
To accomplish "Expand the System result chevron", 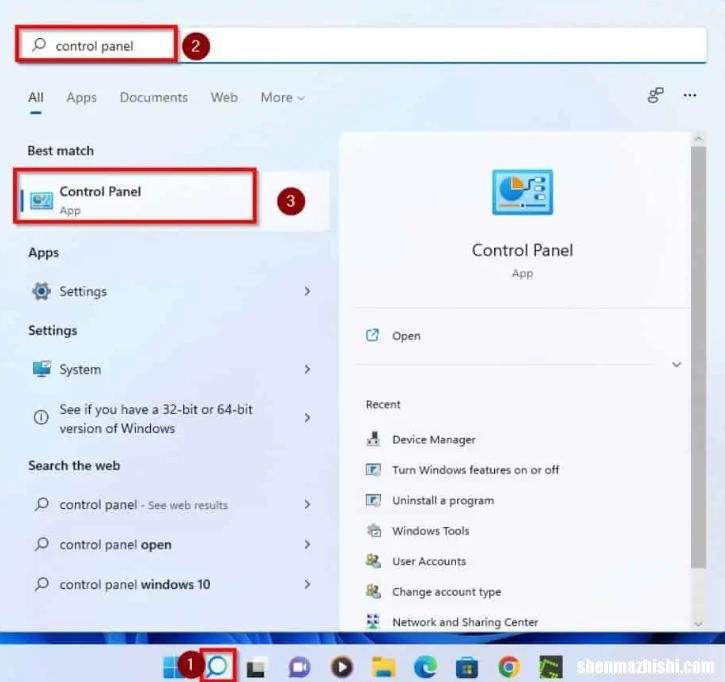I will click(x=307, y=369).
